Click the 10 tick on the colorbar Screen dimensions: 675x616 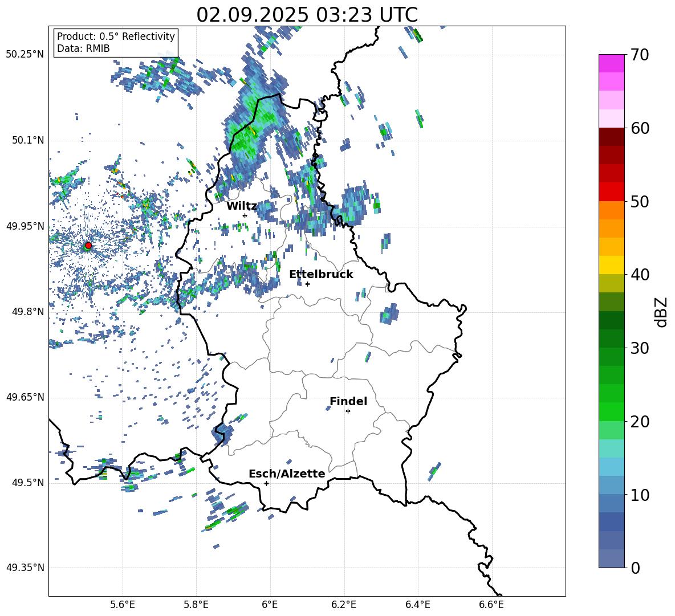click(x=640, y=495)
